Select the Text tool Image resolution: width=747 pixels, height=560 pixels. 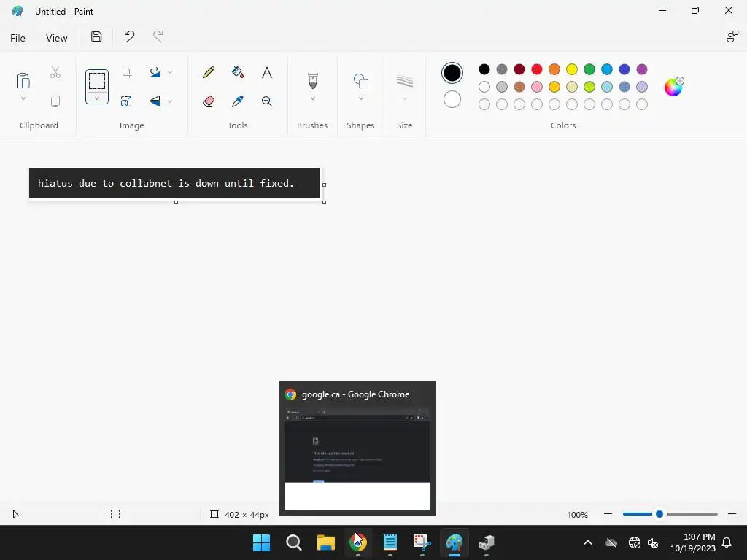click(x=267, y=72)
